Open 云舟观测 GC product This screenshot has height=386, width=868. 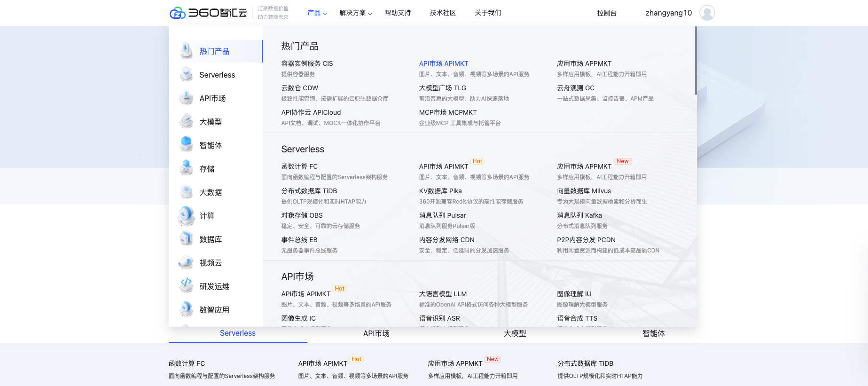(x=576, y=88)
